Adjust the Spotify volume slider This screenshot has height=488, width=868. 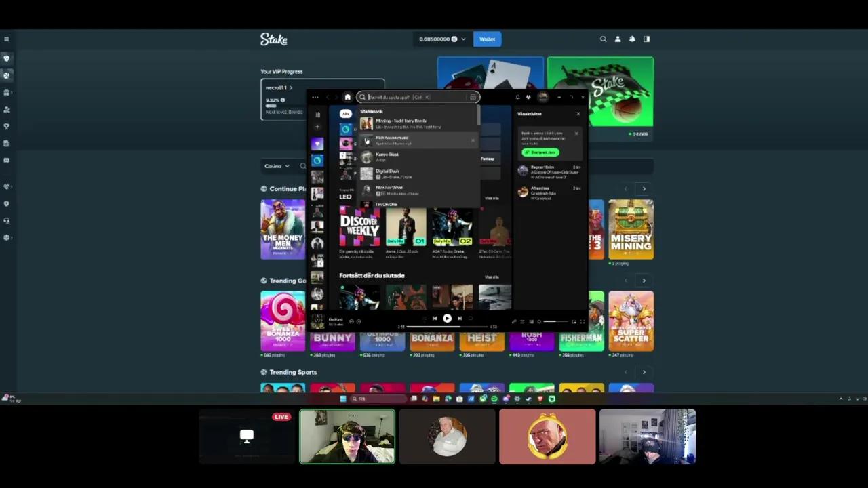coord(555,321)
